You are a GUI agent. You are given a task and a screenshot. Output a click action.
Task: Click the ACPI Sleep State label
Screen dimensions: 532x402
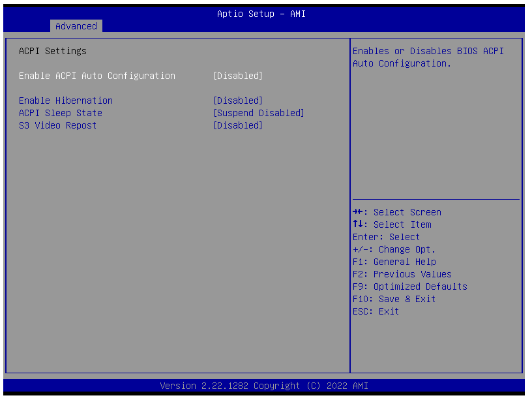click(60, 113)
